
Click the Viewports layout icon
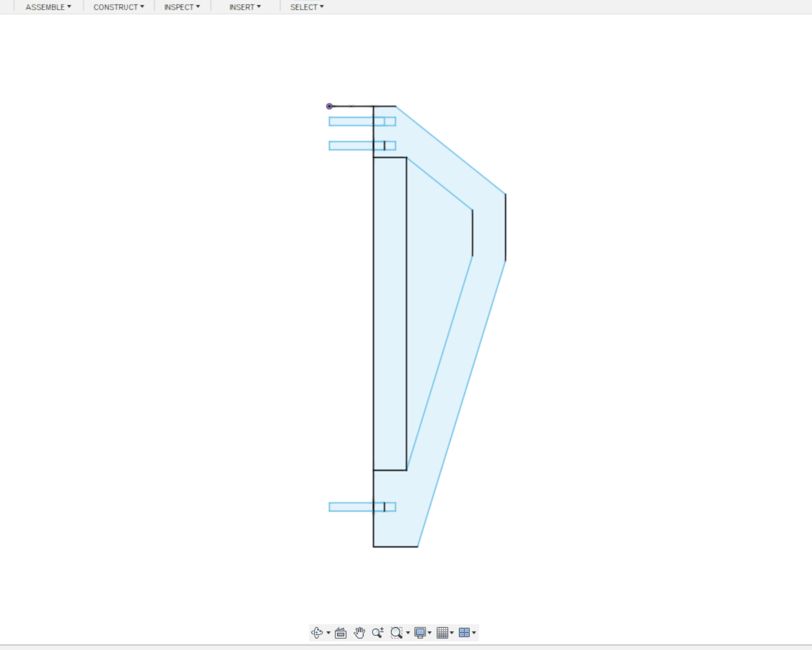pos(465,632)
